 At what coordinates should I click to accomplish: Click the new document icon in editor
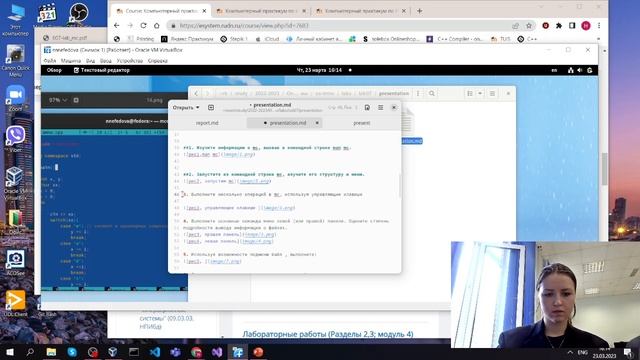click(211, 107)
